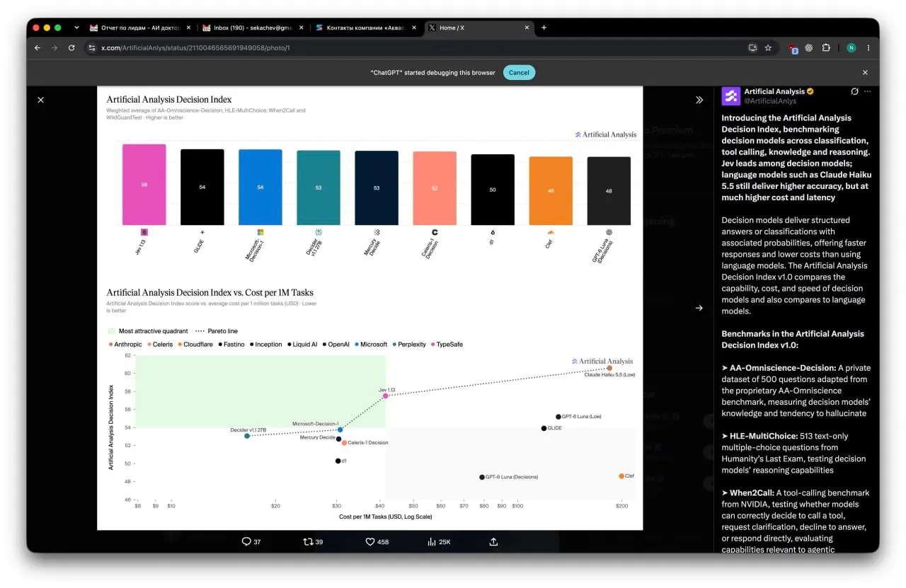Click the Claude Haiku 5.5 (Low) data point
This screenshot has width=906, height=588.
pyautogui.click(x=609, y=368)
